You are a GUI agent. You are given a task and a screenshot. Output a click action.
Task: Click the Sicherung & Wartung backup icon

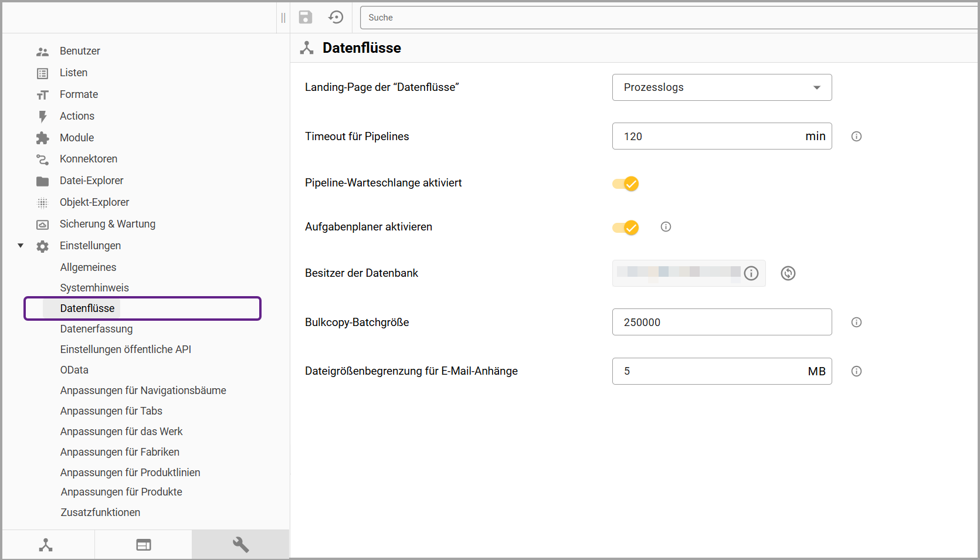(42, 225)
